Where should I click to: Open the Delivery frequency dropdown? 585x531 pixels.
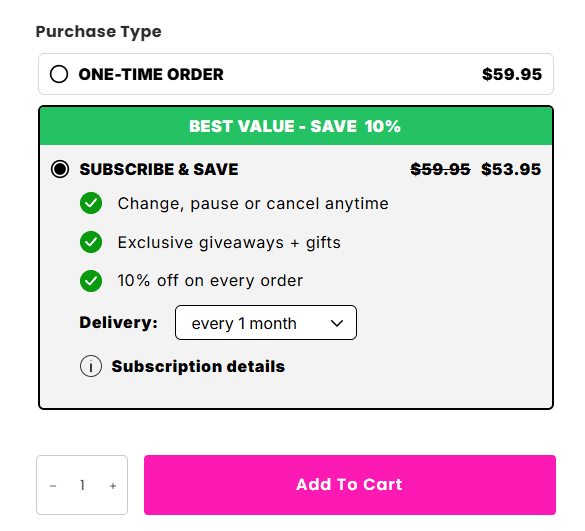click(x=266, y=323)
